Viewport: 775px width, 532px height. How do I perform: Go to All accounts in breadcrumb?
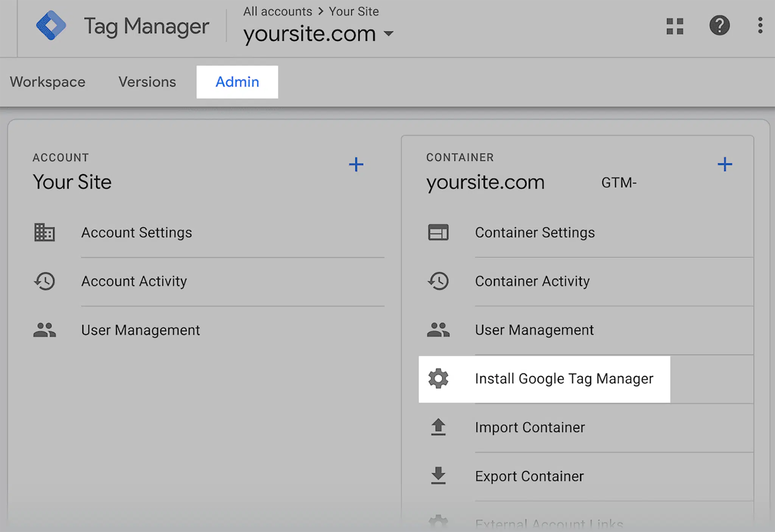click(278, 11)
